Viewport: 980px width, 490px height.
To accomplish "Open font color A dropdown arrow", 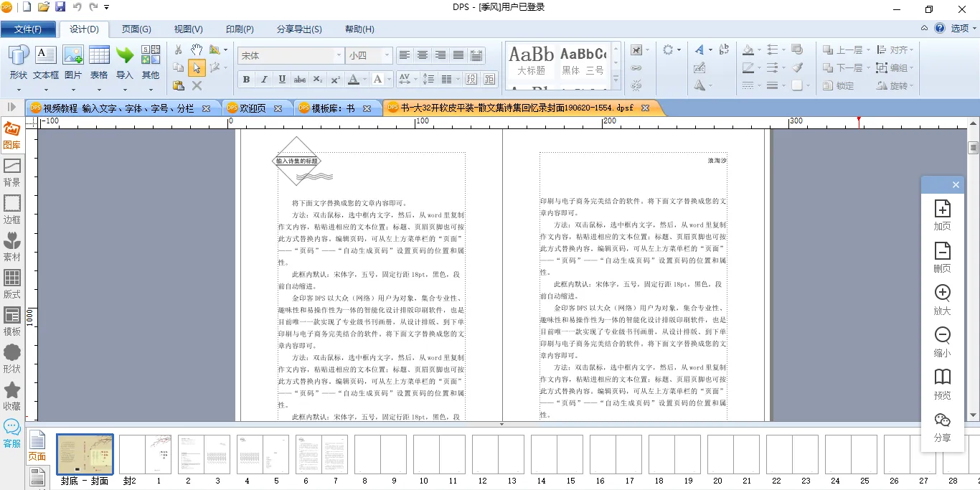I will (x=365, y=79).
